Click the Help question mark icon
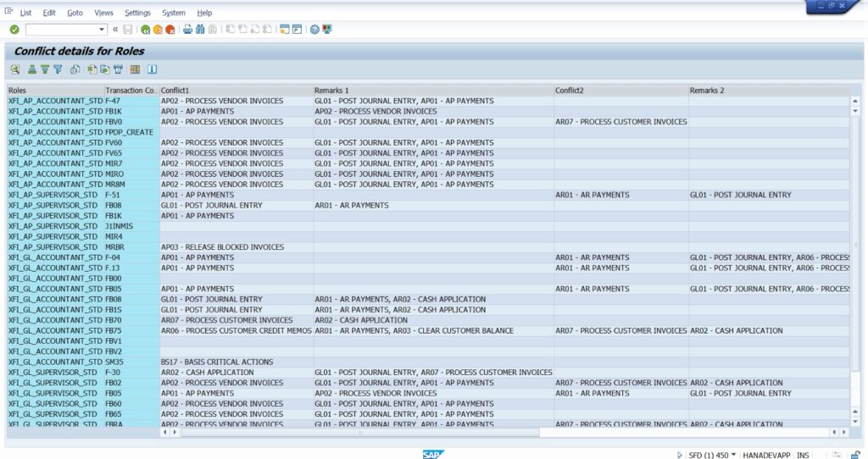868x459 pixels. coord(314,30)
